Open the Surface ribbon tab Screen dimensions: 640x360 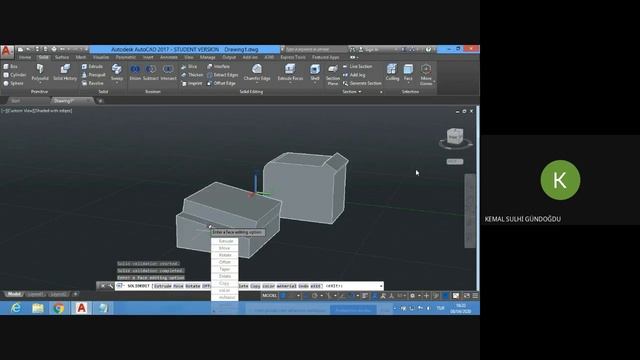click(x=62, y=58)
